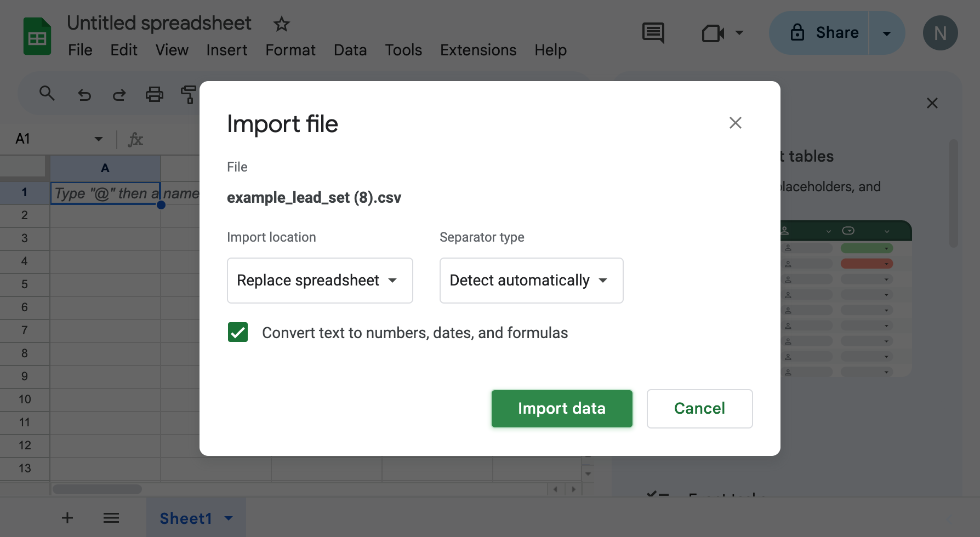Viewport: 980px width, 537px height.
Task: Click the Google Sheets home logo
Action: tap(37, 37)
